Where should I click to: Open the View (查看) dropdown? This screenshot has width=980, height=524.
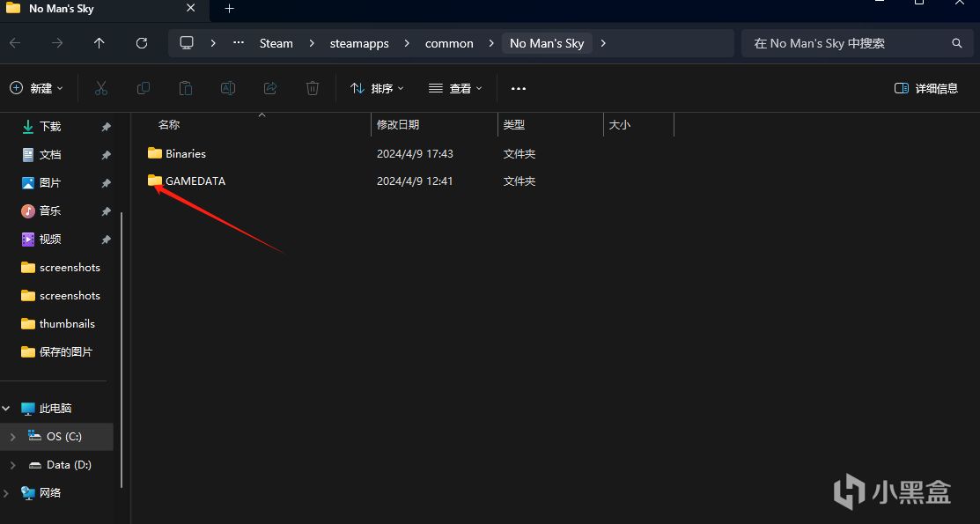[x=455, y=88]
